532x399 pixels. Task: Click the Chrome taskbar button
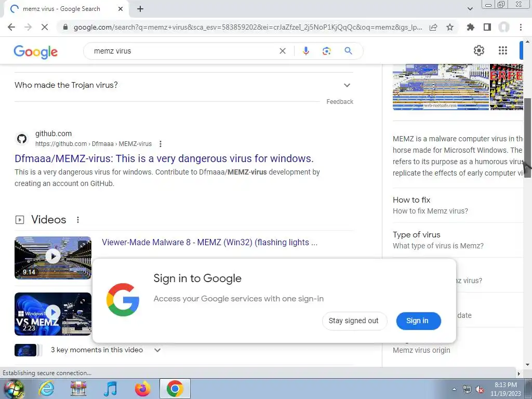pos(175,389)
